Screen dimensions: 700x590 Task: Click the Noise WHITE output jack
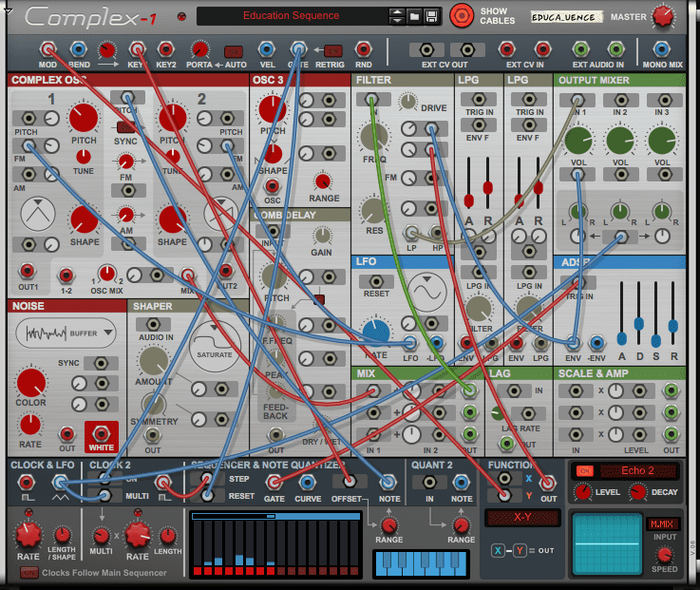102,433
